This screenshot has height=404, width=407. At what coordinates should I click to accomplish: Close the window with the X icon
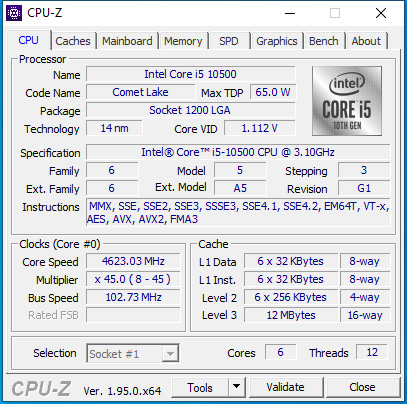coord(381,13)
